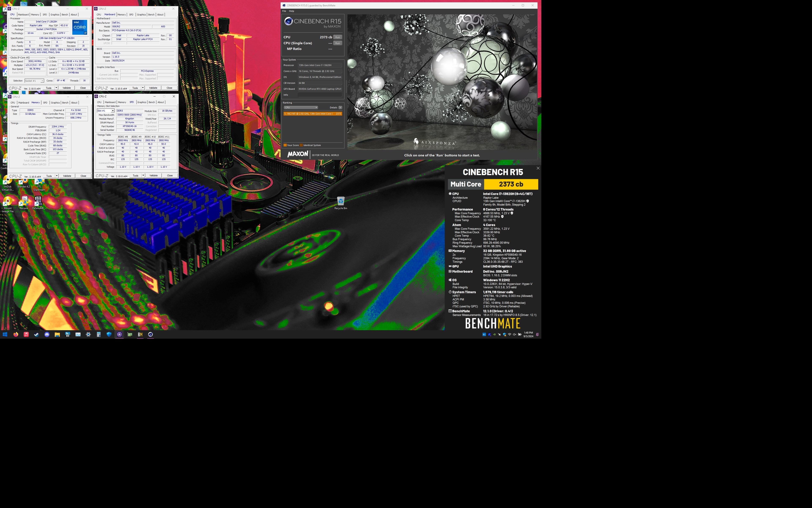Open the DeSmuME desktop shortcut
This screenshot has width=812, height=508.
pos(39,203)
